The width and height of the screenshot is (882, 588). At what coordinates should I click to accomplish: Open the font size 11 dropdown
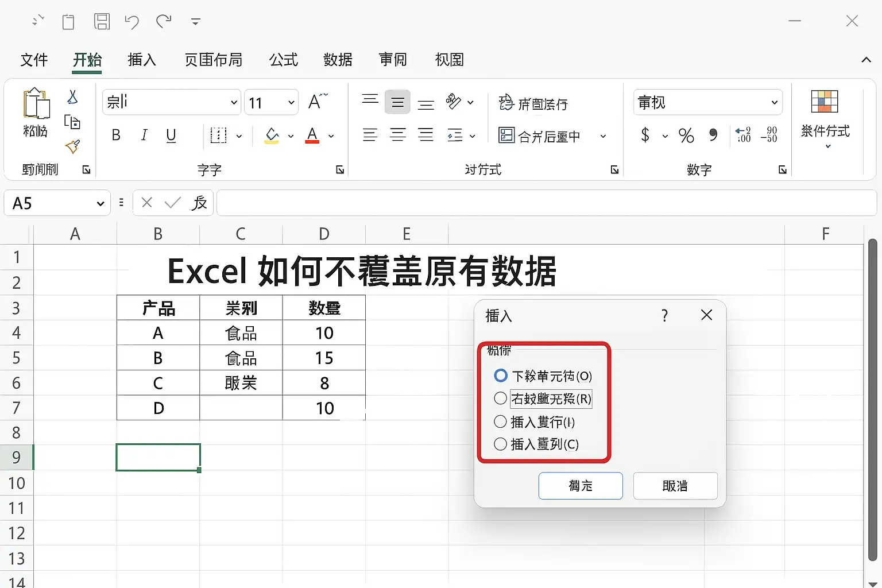271,103
